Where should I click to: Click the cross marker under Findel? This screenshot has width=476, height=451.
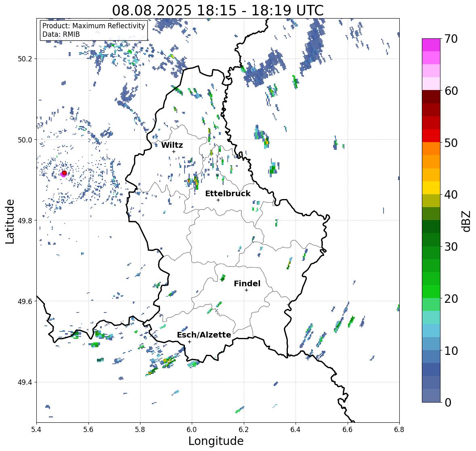click(246, 290)
